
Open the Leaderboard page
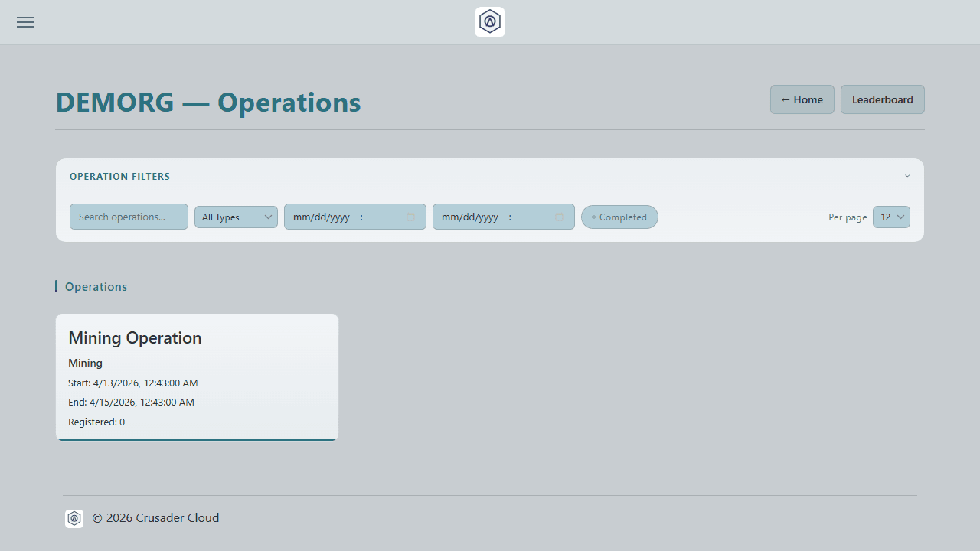pyautogui.click(x=882, y=99)
